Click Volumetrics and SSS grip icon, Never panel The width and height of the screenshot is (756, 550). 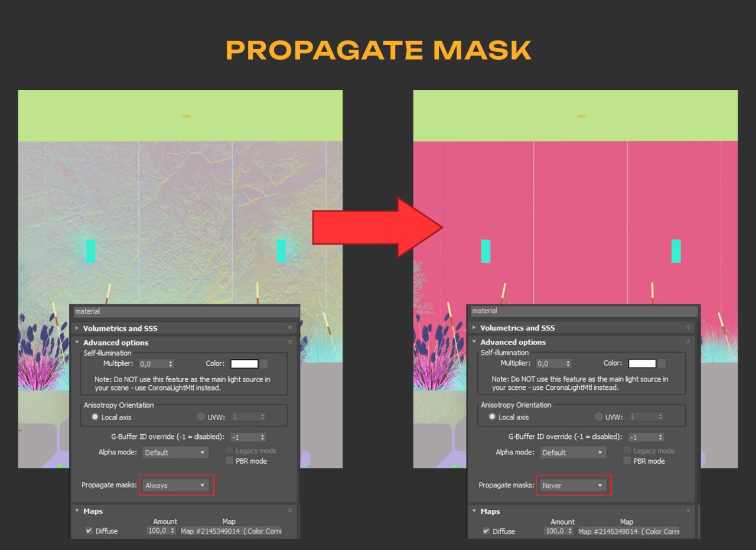[x=687, y=327]
